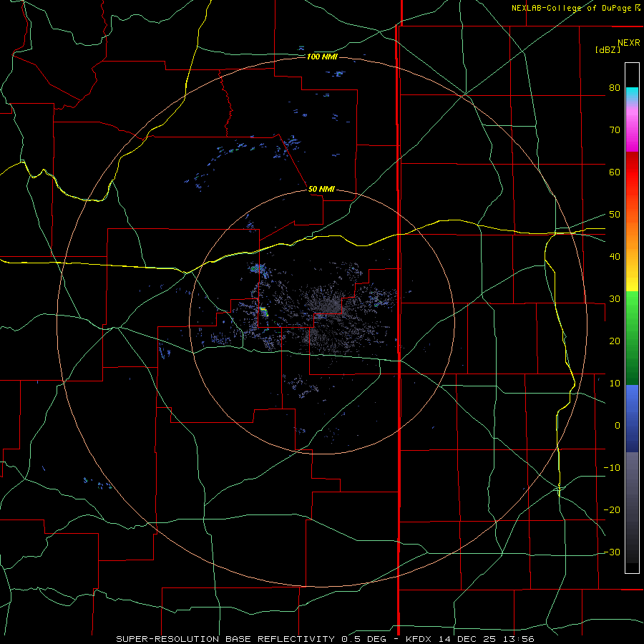The width and height of the screenshot is (644, 644).
Task: Click the yellow-orange segment of the color bar
Action: coord(632,253)
